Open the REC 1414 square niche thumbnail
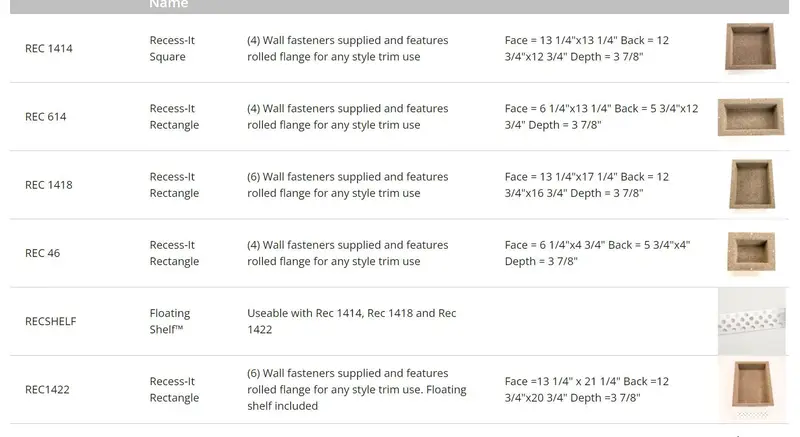 751,47
